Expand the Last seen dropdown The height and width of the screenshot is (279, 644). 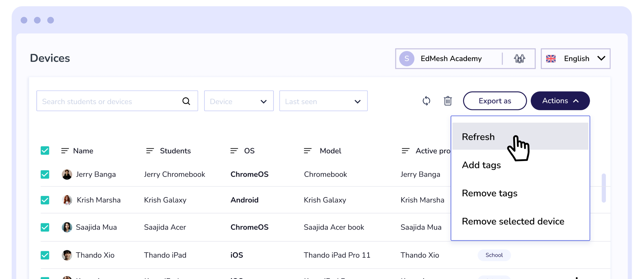click(323, 101)
